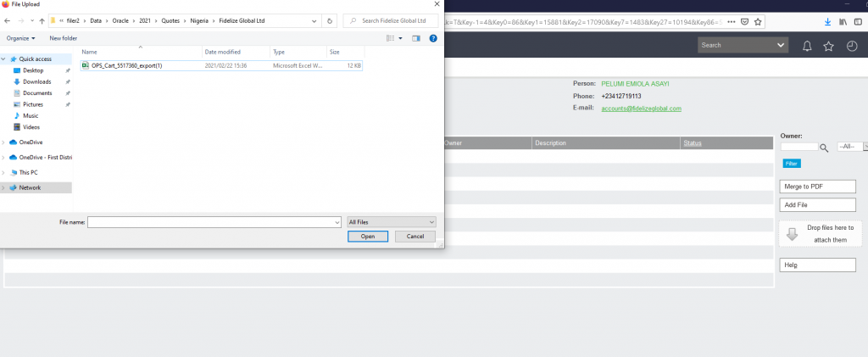Open the All Files type dropdown
Viewport: 868px width, 357px height.
coord(392,221)
